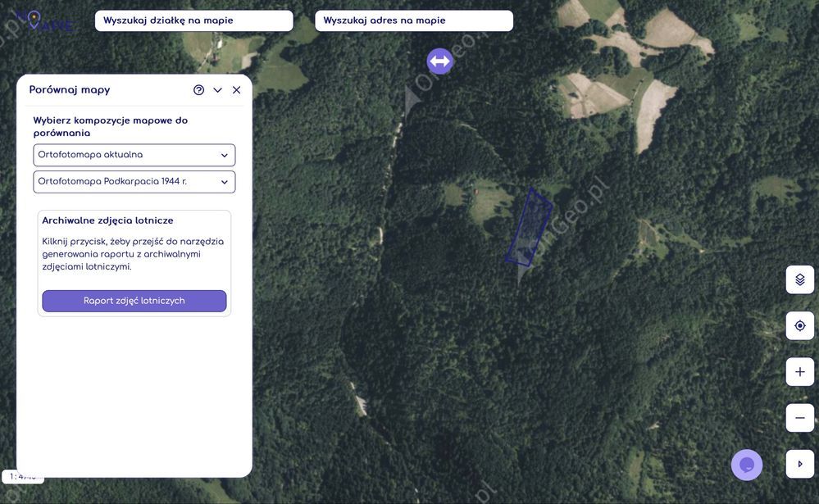Screen dimensions: 819x504
Task: Click the site logo in the corner
Action: pos(44,20)
